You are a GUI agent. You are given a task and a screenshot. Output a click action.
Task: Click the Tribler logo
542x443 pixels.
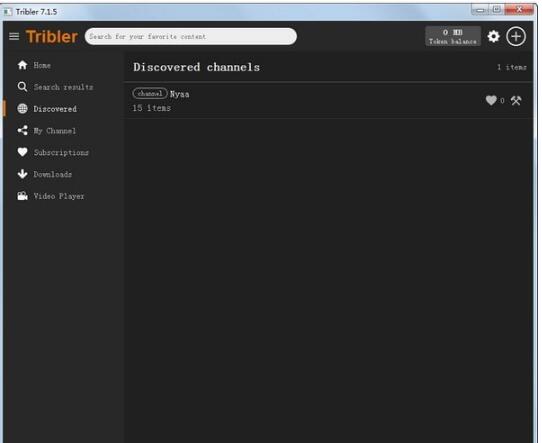tap(52, 37)
